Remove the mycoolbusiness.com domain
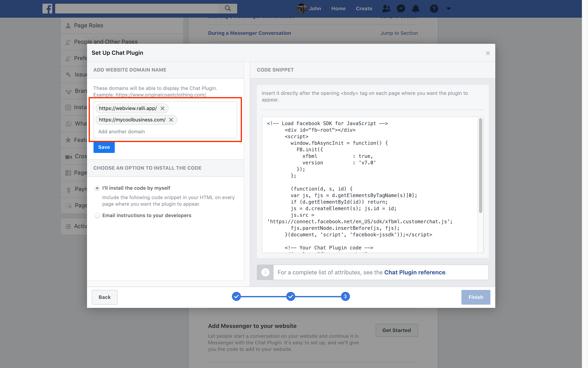Viewport: 588px width, 368px height. coord(171,120)
